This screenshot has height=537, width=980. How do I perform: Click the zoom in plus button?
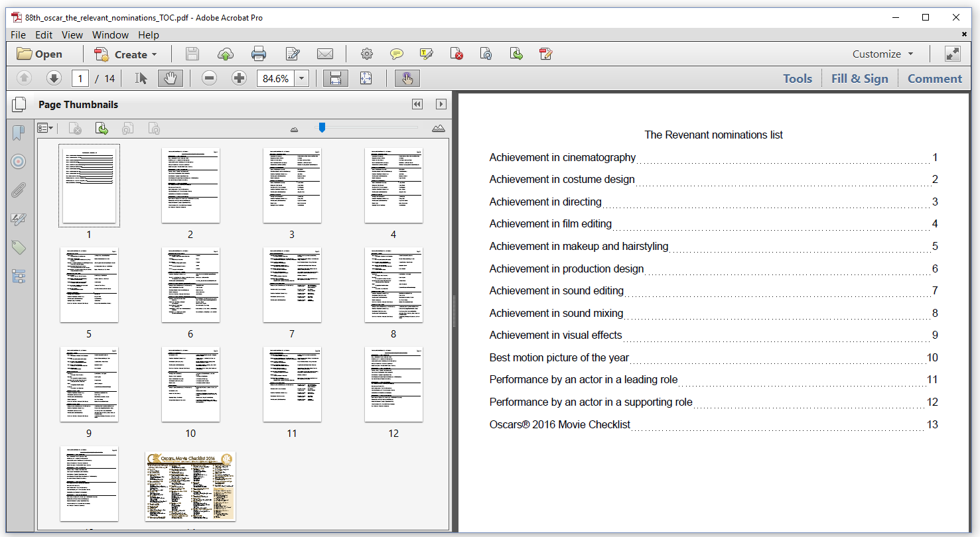pos(240,78)
